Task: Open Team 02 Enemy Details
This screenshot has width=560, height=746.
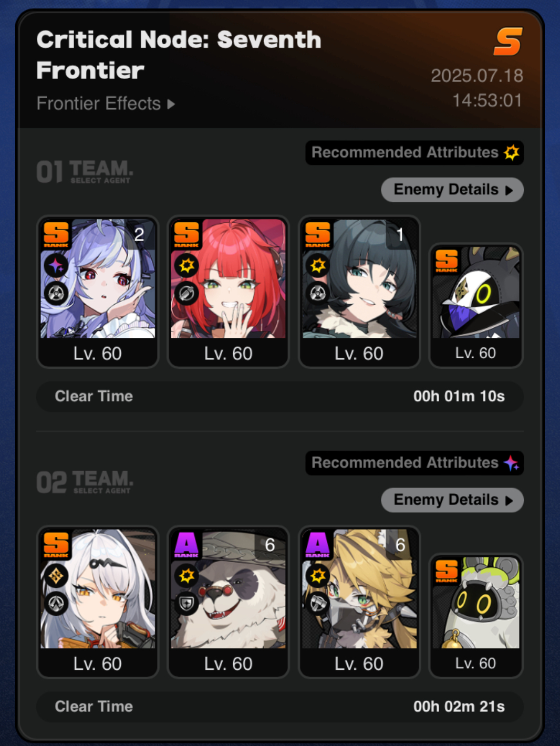Action: click(452, 500)
